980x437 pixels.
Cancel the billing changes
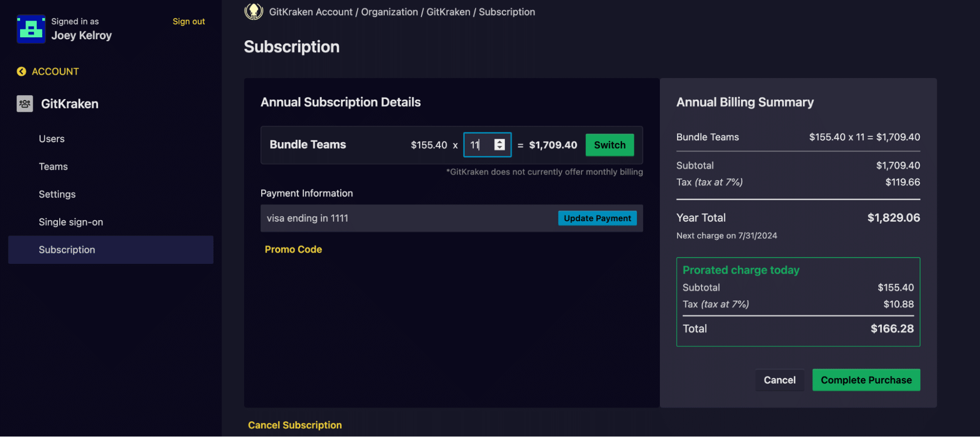coord(779,380)
